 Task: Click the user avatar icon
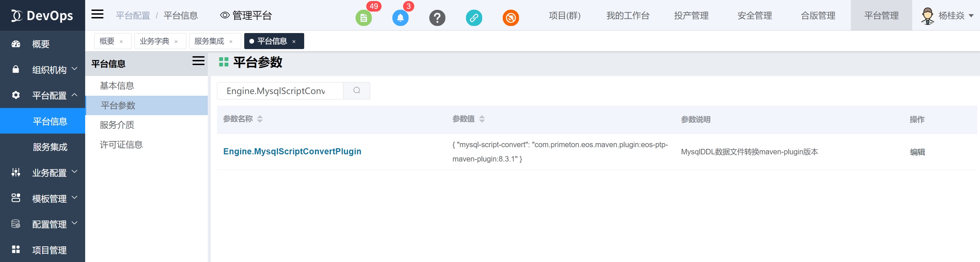[x=928, y=16]
